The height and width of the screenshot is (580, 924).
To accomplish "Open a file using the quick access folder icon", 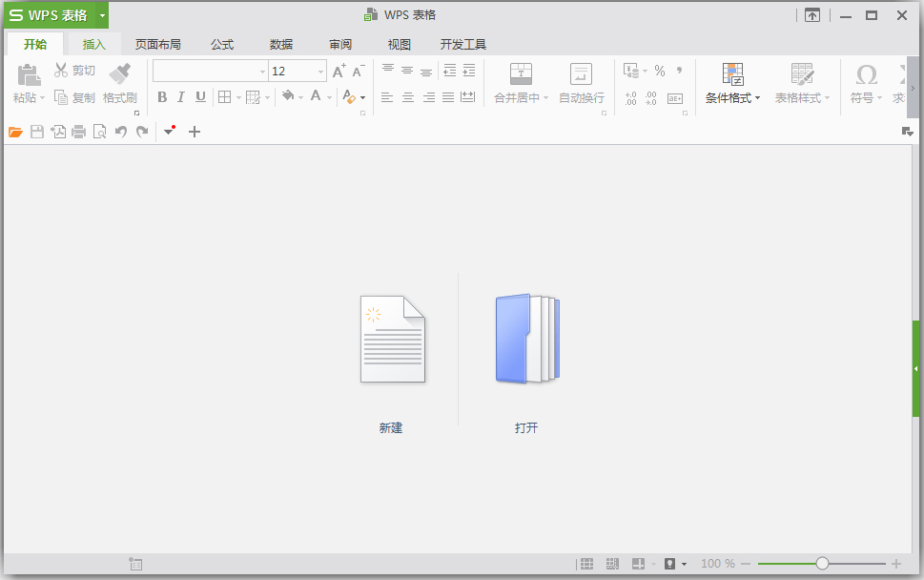I will [16, 132].
